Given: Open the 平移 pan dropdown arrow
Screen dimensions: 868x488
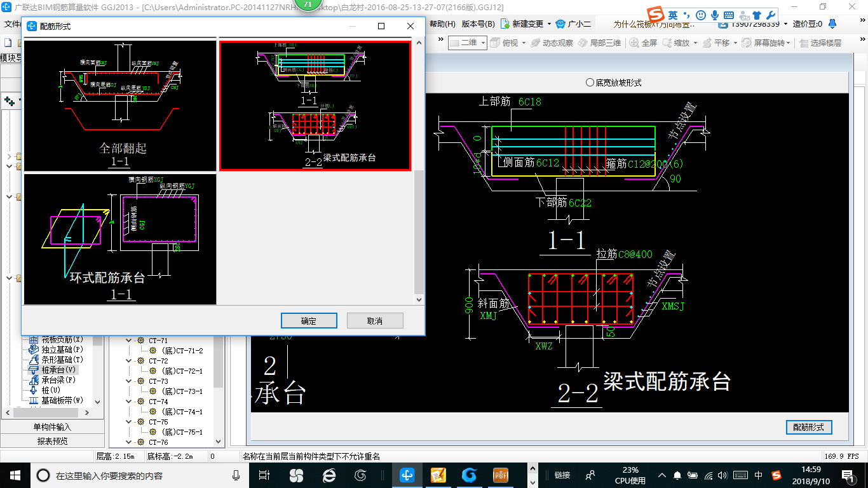Looking at the screenshot, I should tap(736, 43).
